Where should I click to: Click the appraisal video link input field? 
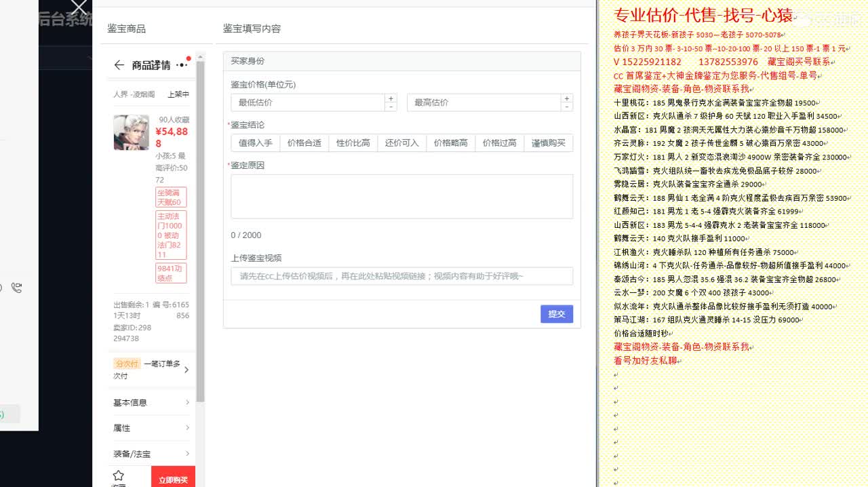(x=402, y=276)
